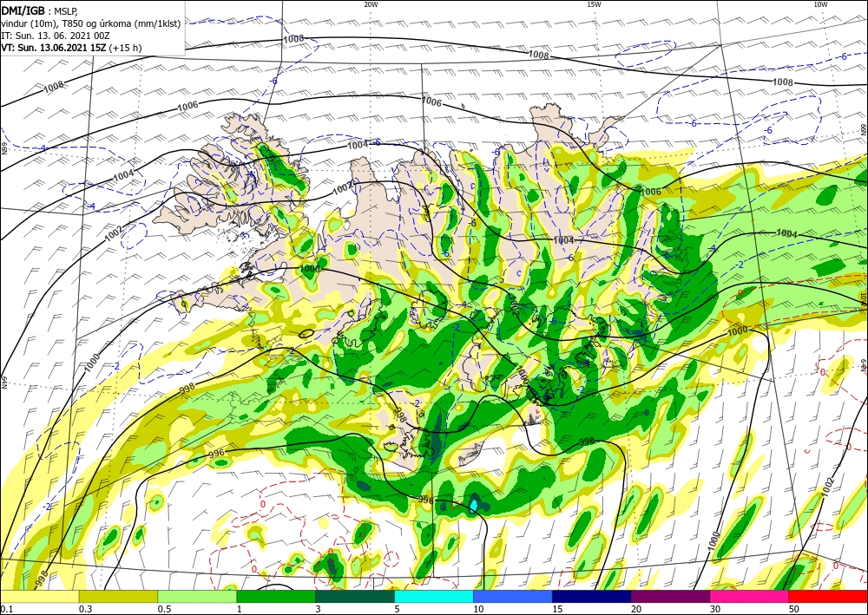Click the light green 0.5–1 legend swatch
Image resolution: width=868 pixels, height=615 pixels.
[197, 596]
